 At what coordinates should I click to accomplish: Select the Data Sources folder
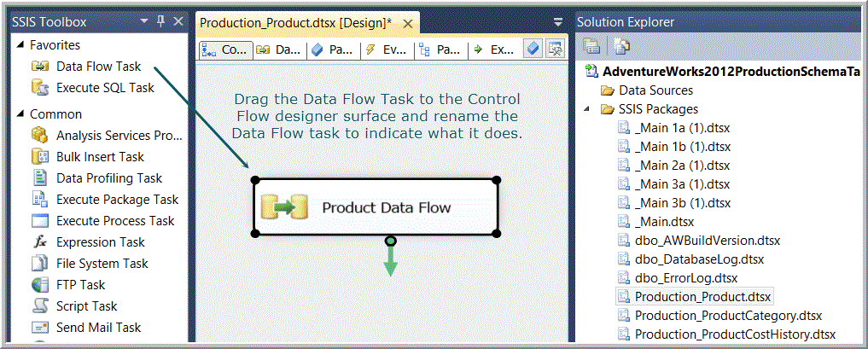pos(647,90)
